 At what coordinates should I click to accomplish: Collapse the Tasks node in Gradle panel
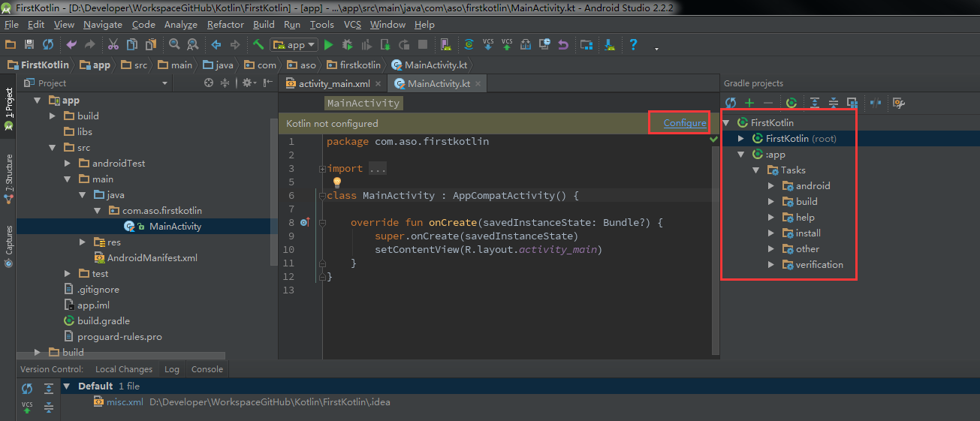click(x=756, y=170)
